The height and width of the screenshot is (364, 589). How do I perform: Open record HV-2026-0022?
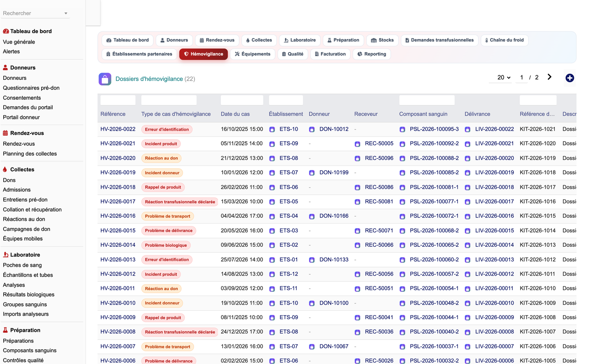coord(118,129)
